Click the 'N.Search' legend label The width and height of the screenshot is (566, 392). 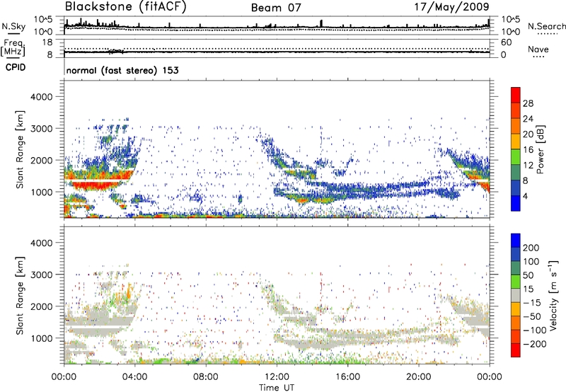(547, 26)
